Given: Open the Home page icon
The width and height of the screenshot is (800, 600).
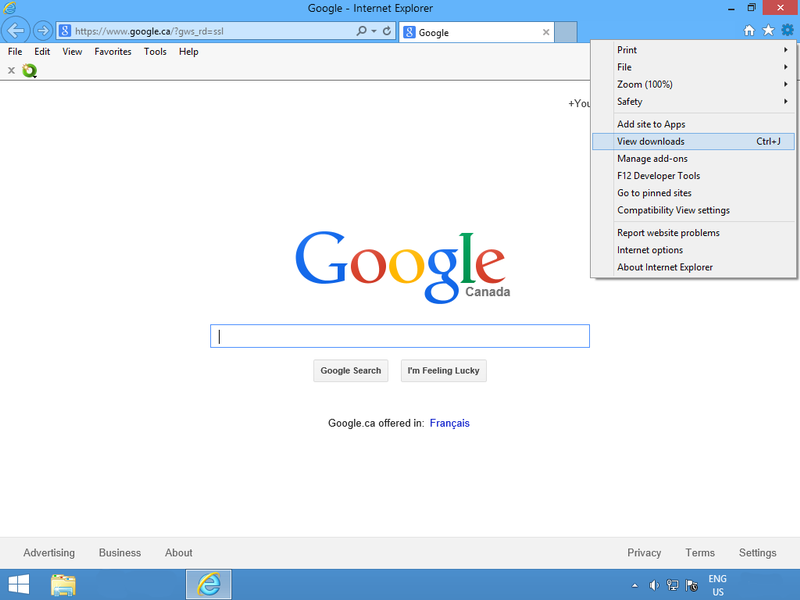Looking at the screenshot, I should [x=748, y=31].
